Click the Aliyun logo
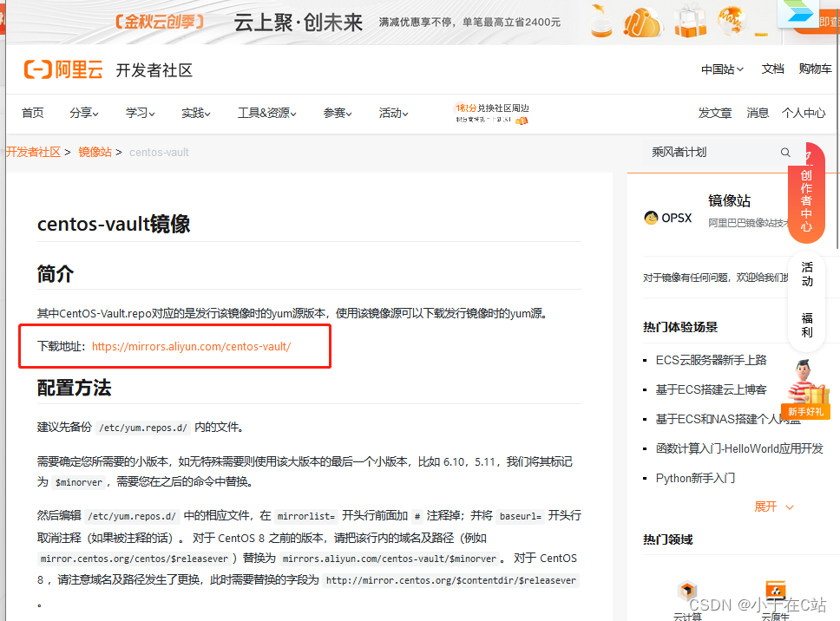The height and width of the screenshot is (621, 840). click(x=63, y=69)
